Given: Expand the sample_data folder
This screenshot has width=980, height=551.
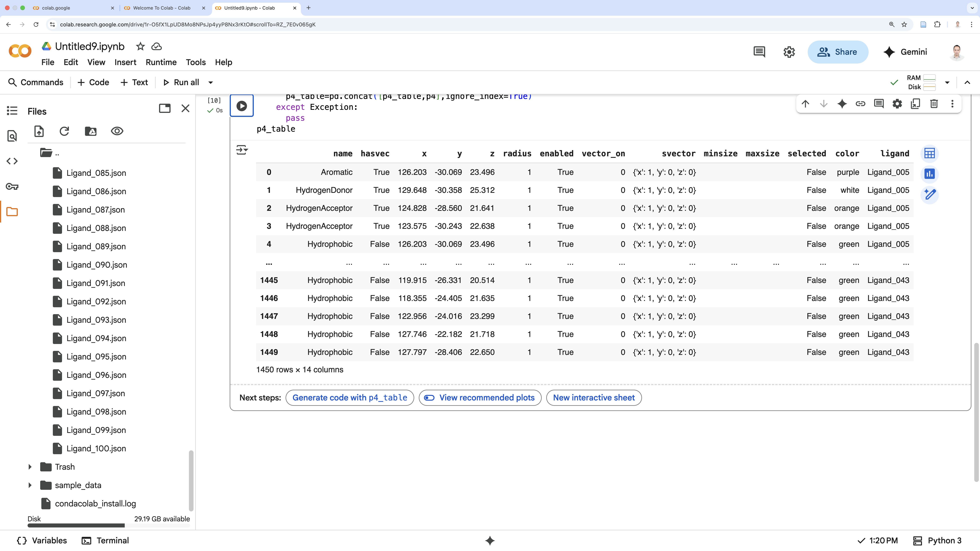Looking at the screenshot, I should tap(30, 485).
